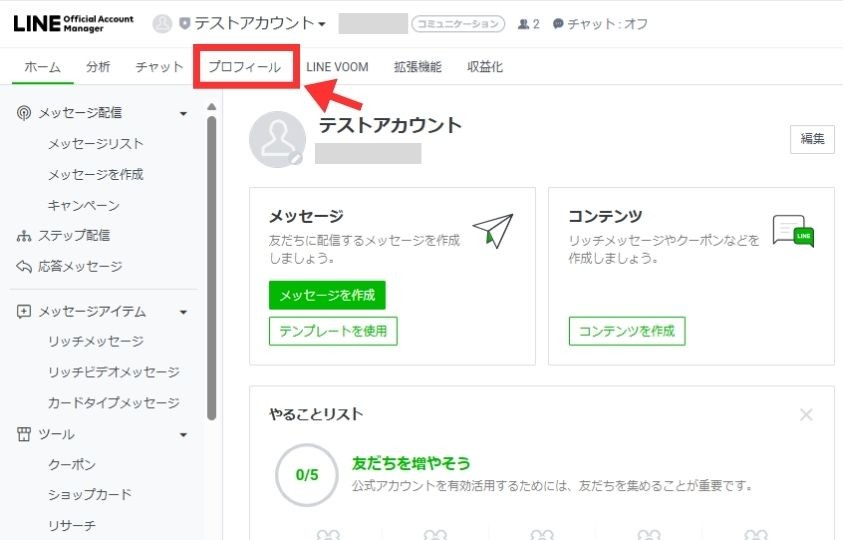Collapse the メッセージアイテム section arrow
Screen dimensions: 848x540
click(x=183, y=312)
